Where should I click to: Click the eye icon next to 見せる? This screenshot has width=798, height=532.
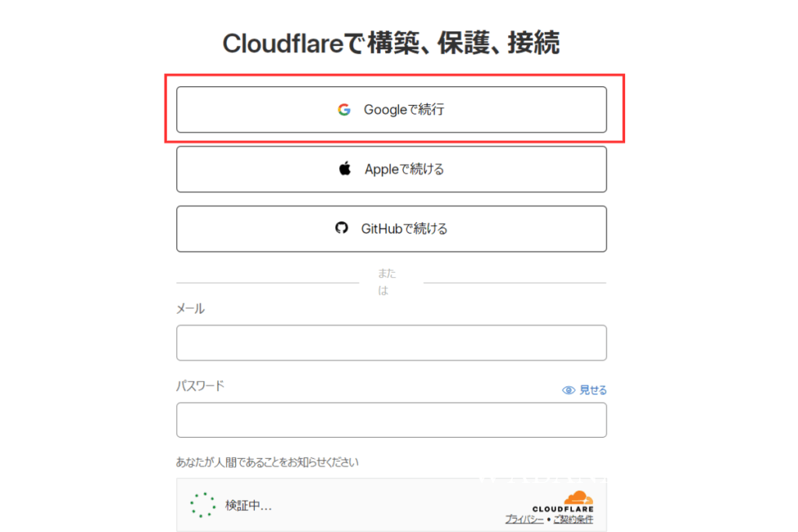(x=568, y=390)
